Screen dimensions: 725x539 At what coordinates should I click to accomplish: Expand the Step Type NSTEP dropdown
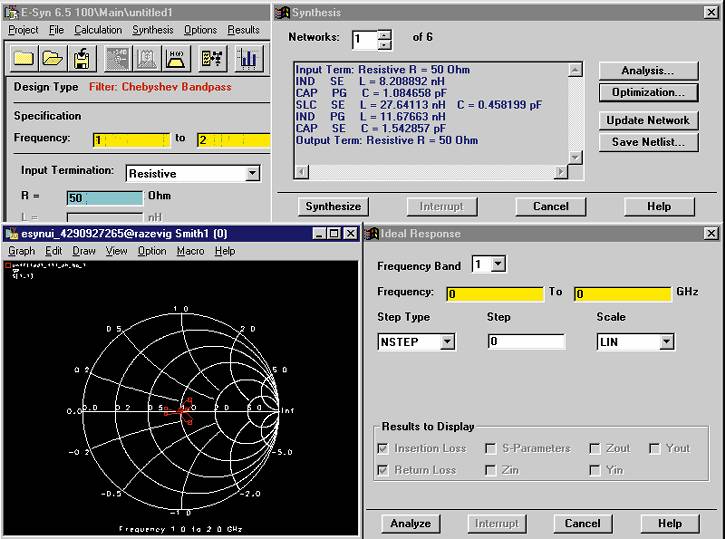pos(447,342)
